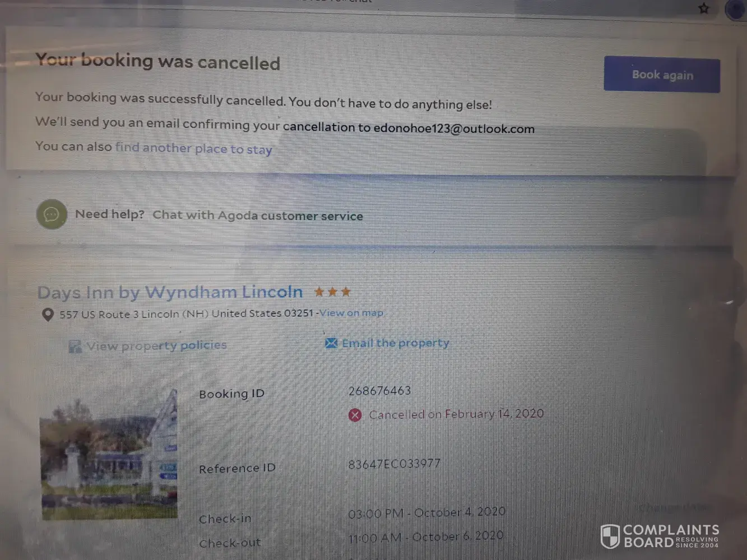The height and width of the screenshot is (560, 747).
Task: Click the envelope Email icon
Action: tap(331, 343)
